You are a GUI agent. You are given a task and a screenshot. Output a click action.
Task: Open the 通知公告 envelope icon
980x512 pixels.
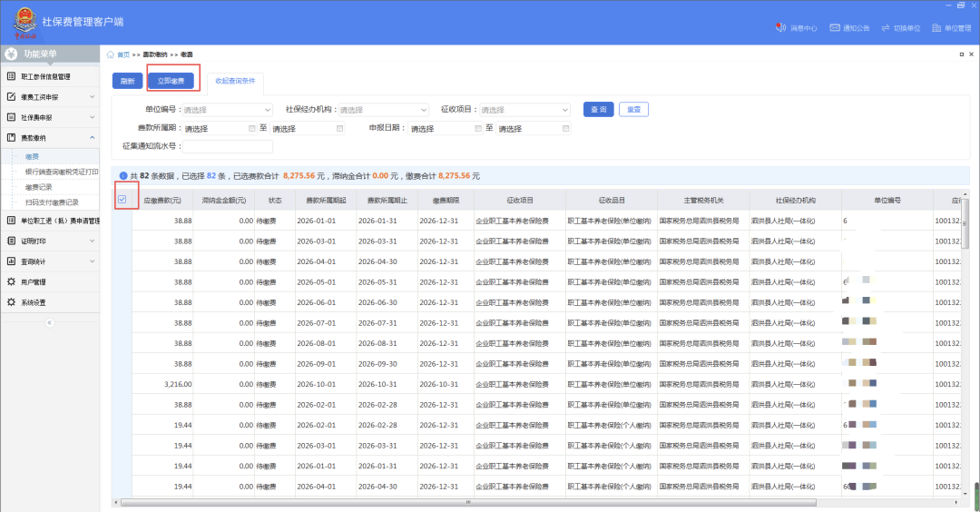tap(835, 27)
